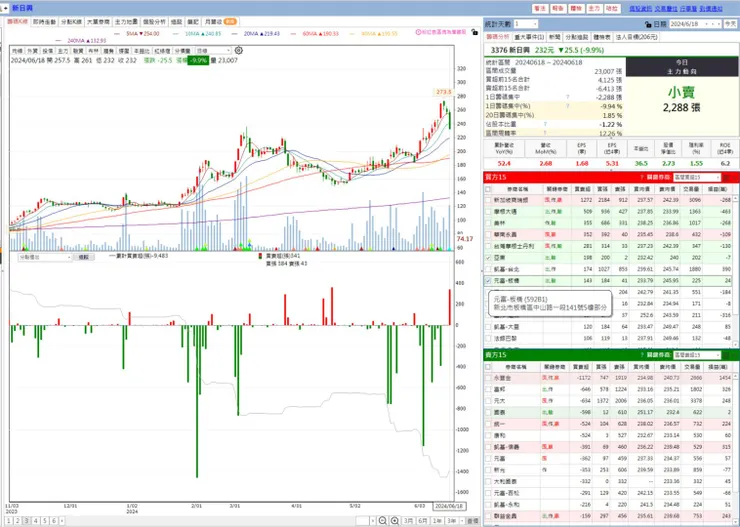Click question mark beside 1日籌碼集中
The width and height of the screenshot is (740, 527).
click(x=568, y=97)
